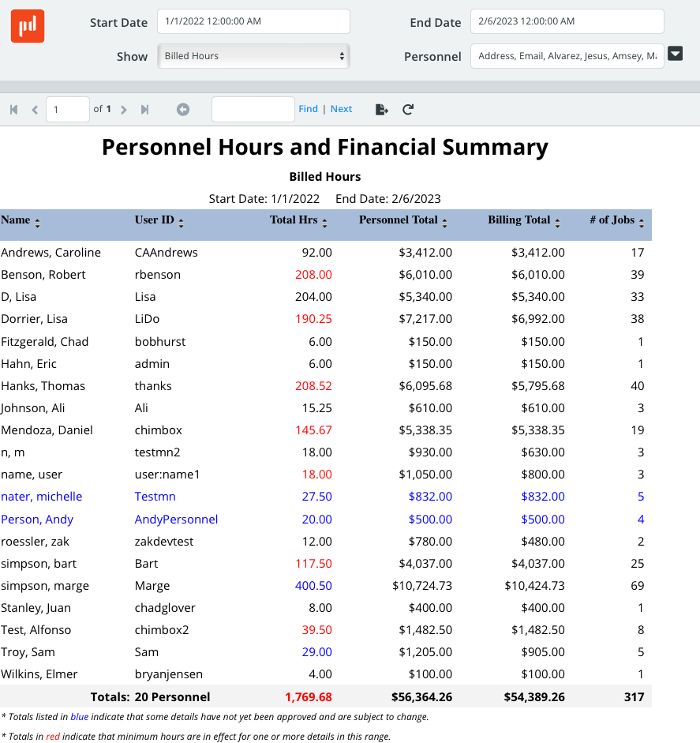
Task: Sort by # of Jobs column arrows
Action: (642, 223)
